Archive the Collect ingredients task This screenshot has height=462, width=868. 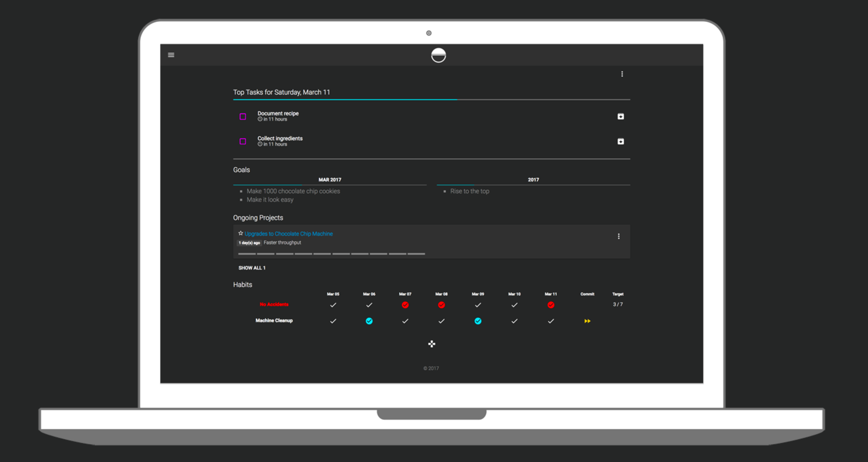point(620,142)
